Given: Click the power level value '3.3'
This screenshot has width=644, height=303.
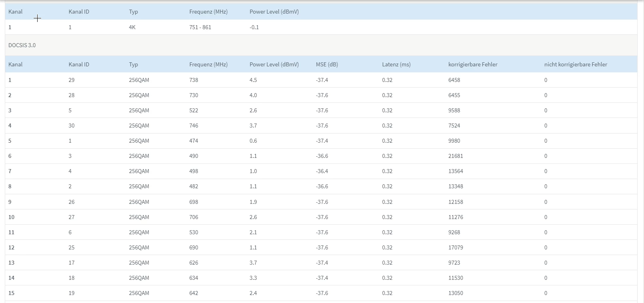Looking at the screenshot, I should tap(253, 278).
